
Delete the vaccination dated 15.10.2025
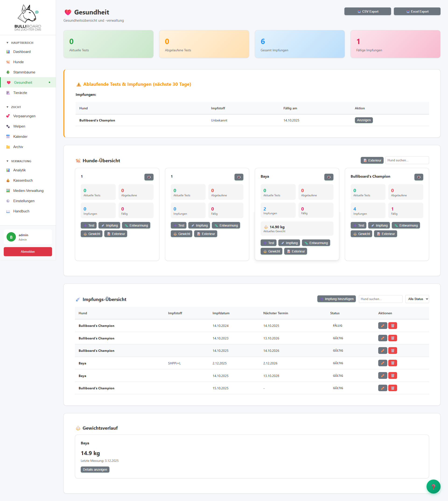[392, 388]
